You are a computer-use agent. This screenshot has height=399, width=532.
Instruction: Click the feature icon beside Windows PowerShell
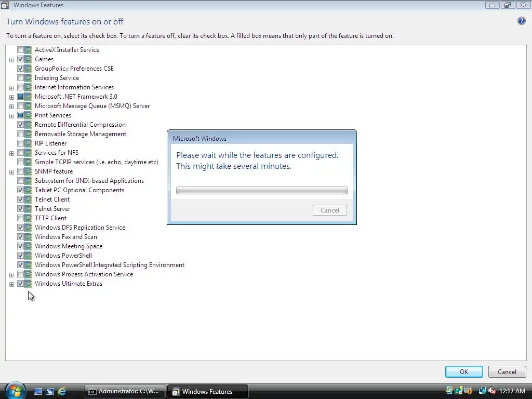click(29, 255)
